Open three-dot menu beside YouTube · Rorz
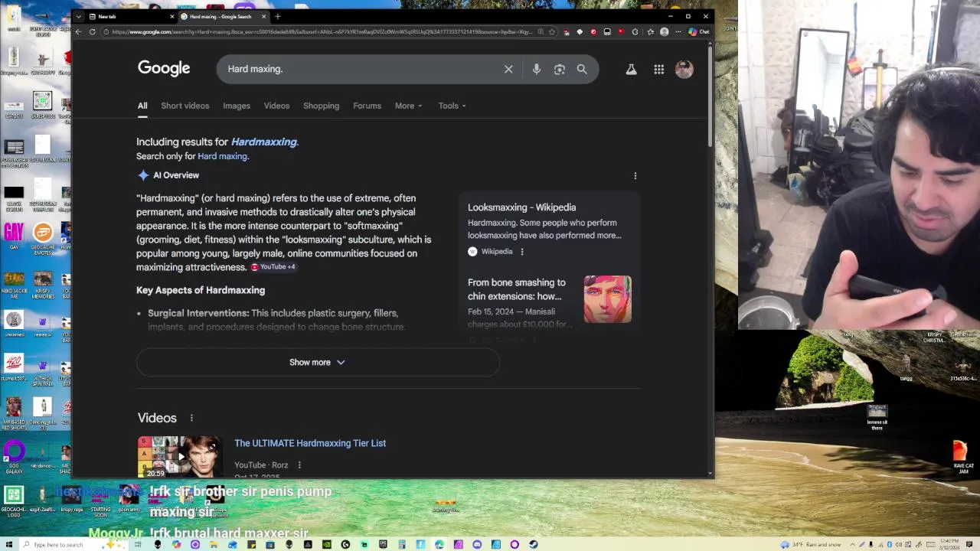Screen dimensions: 980x551 [x=299, y=465]
